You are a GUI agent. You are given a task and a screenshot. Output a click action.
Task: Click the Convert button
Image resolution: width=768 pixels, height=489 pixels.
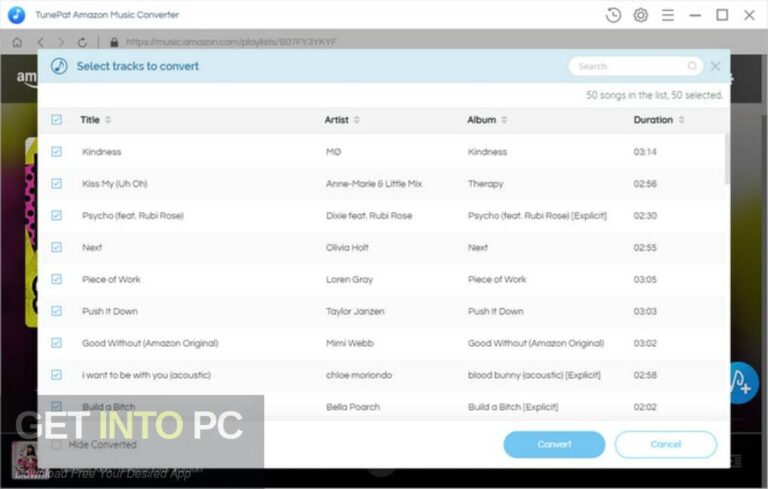click(x=554, y=444)
